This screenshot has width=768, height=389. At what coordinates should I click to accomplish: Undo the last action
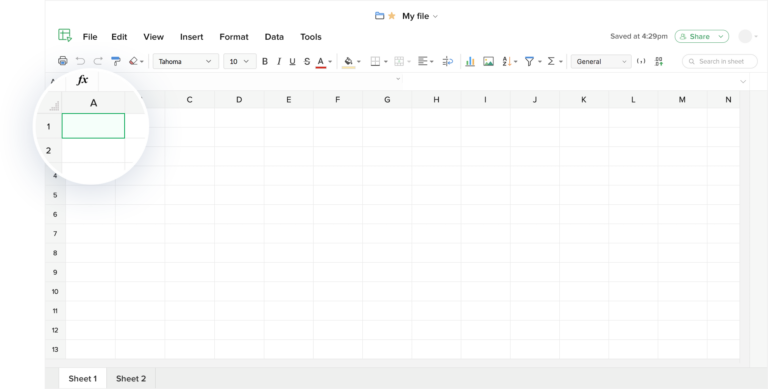(80, 61)
